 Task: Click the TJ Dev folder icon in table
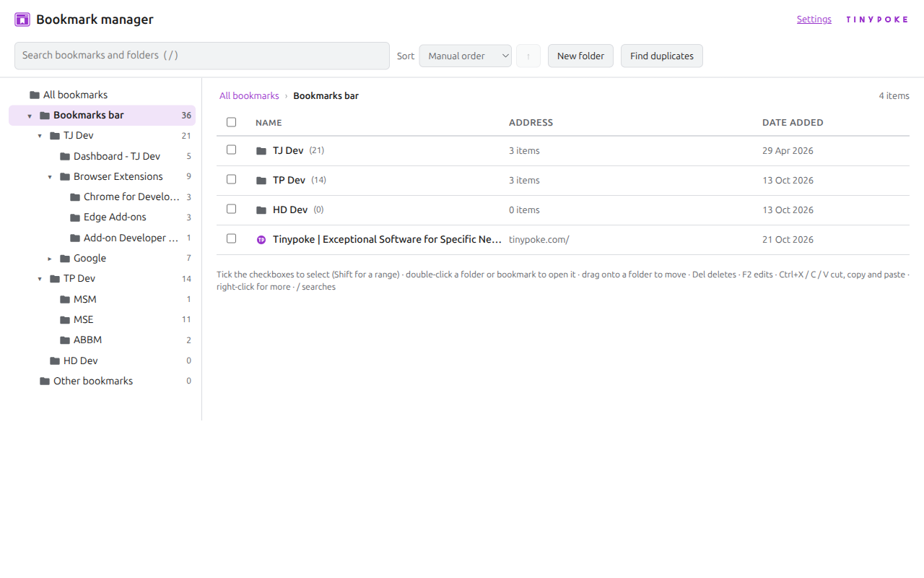click(x=261, y=151)
